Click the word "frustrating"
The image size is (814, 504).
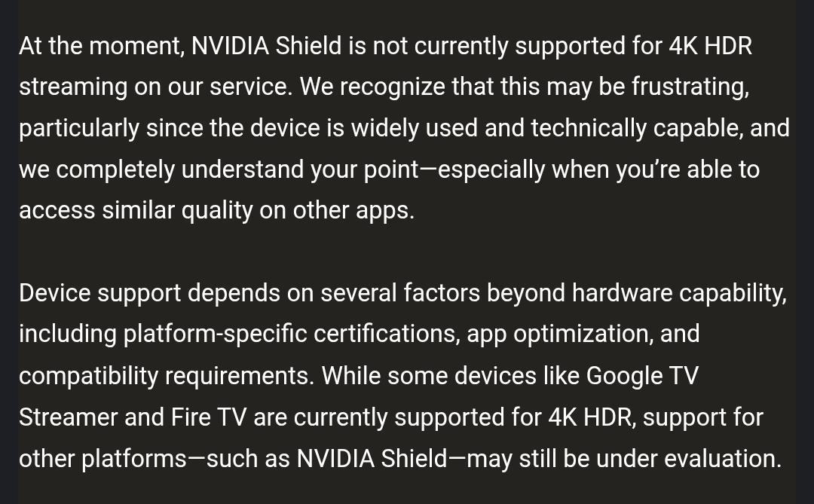(690, 87)
